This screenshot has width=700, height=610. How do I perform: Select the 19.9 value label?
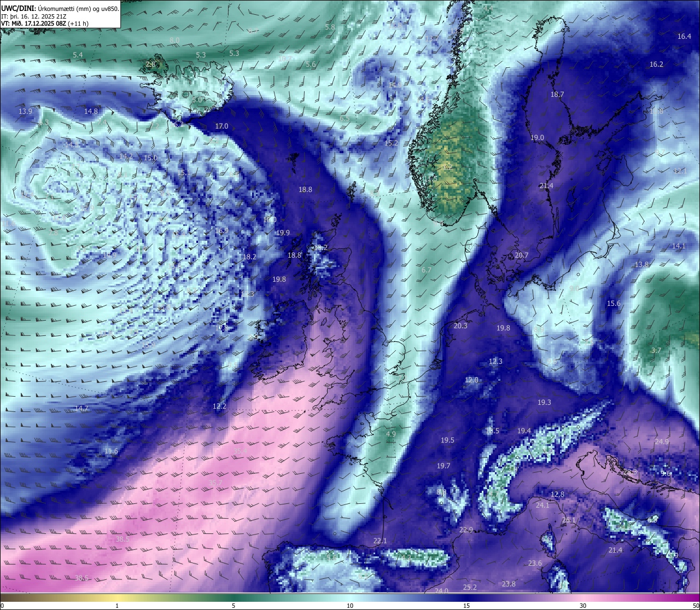(283, 233)
